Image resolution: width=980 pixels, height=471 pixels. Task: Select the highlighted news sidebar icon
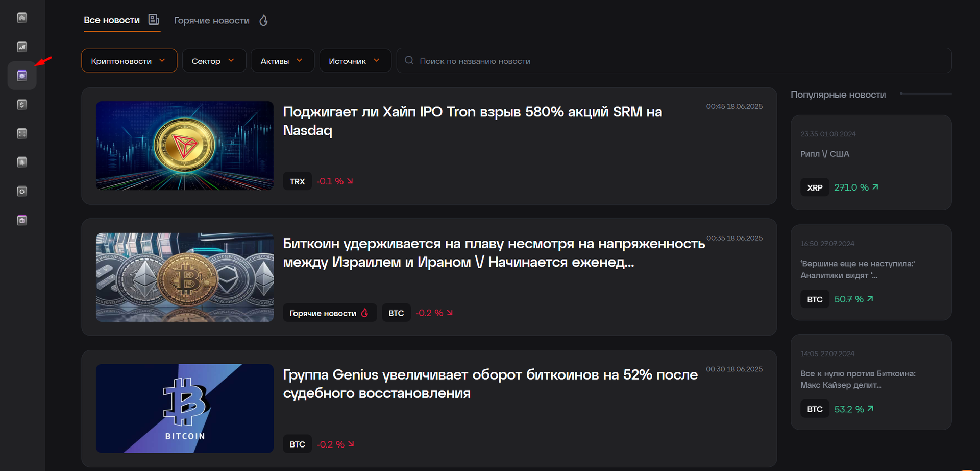click(22, 76)
